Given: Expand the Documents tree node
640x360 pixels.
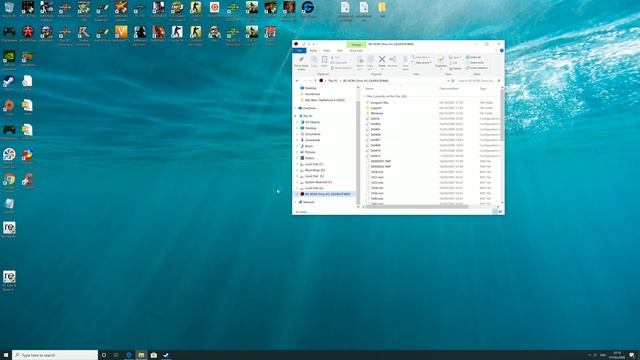Looking at the screenshot, I should click(x=298, y=134).
